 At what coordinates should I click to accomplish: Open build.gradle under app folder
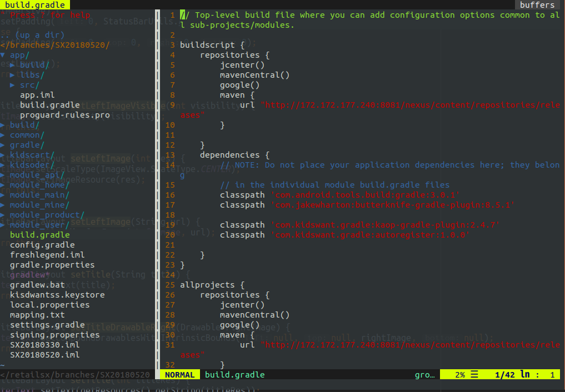click(50, 105)
